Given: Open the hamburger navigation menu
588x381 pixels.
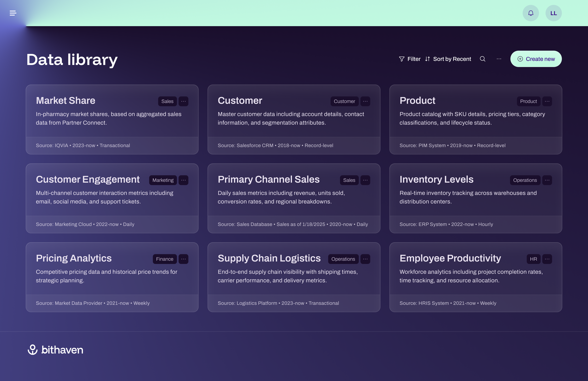Looking at the screenshot, I should 13,13.
